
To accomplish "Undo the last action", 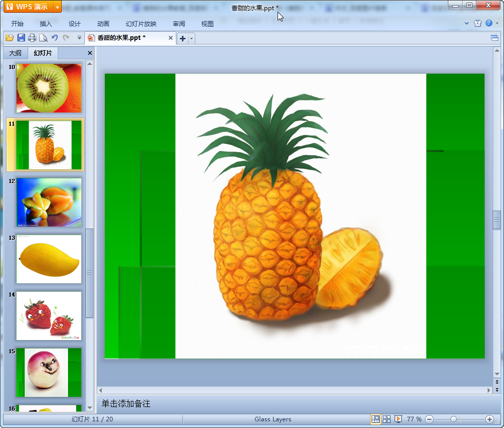I will point(55,38).
